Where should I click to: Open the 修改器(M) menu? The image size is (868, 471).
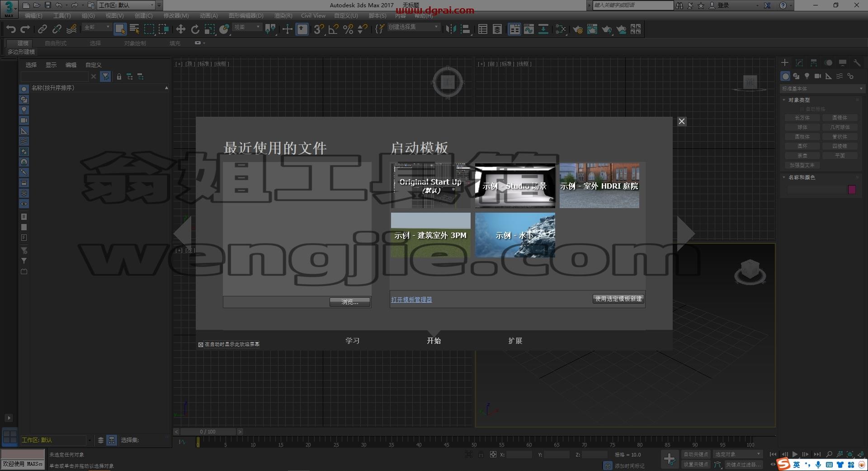176,16
